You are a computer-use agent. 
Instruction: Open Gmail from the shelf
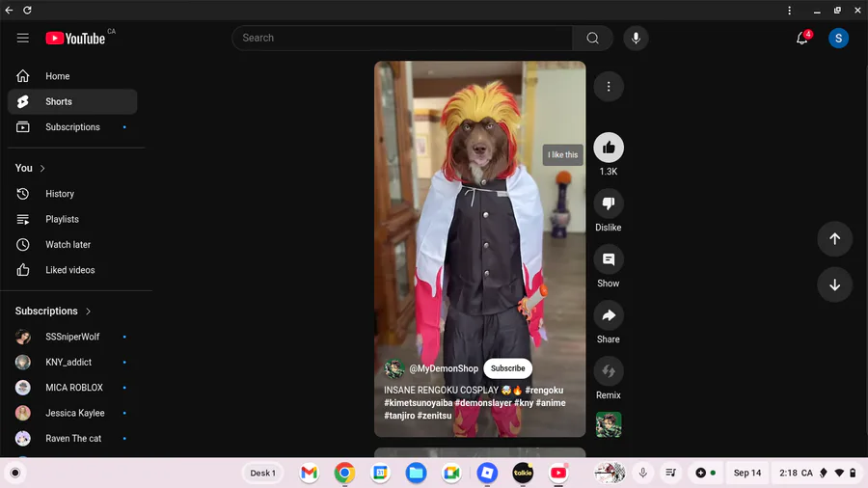tap(309, 474)
